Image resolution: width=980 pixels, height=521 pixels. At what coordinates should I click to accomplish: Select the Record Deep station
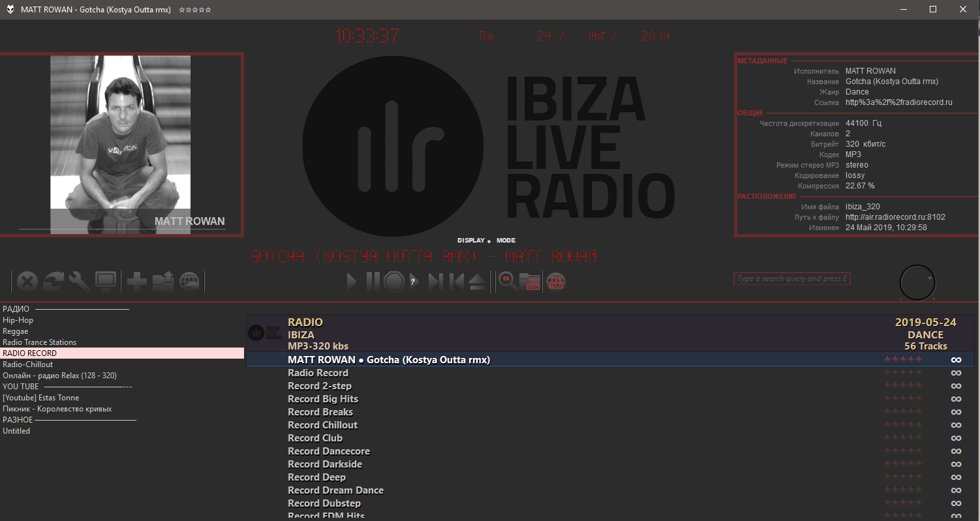pos(316,477)
